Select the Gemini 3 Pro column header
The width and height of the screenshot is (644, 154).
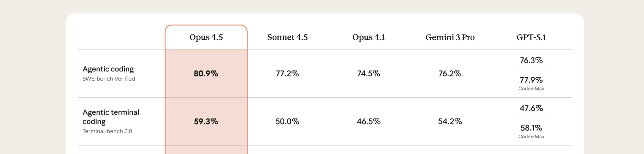click(450, 37)
